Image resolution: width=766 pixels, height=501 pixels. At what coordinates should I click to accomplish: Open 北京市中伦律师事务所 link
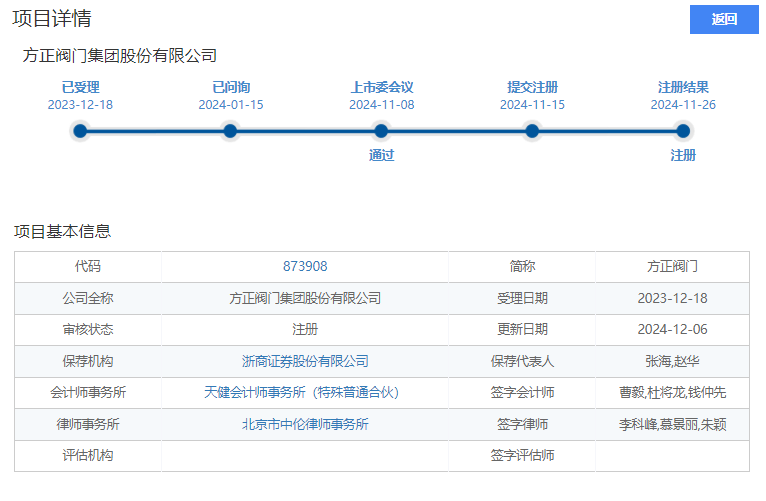pyautogui.click(x=305, y=424)
